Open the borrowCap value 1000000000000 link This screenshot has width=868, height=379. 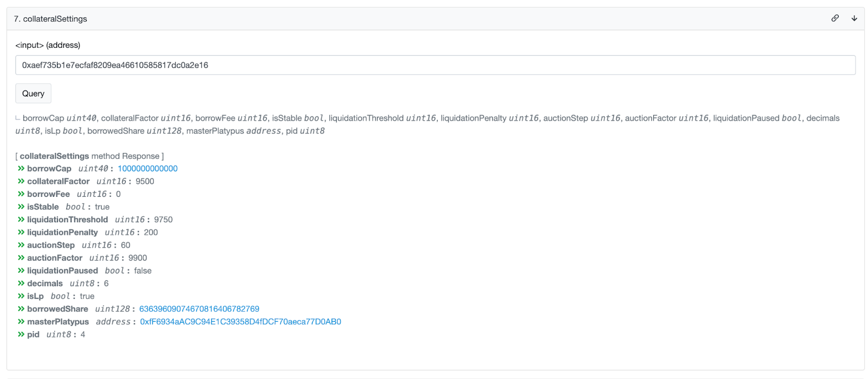(148, 169)
